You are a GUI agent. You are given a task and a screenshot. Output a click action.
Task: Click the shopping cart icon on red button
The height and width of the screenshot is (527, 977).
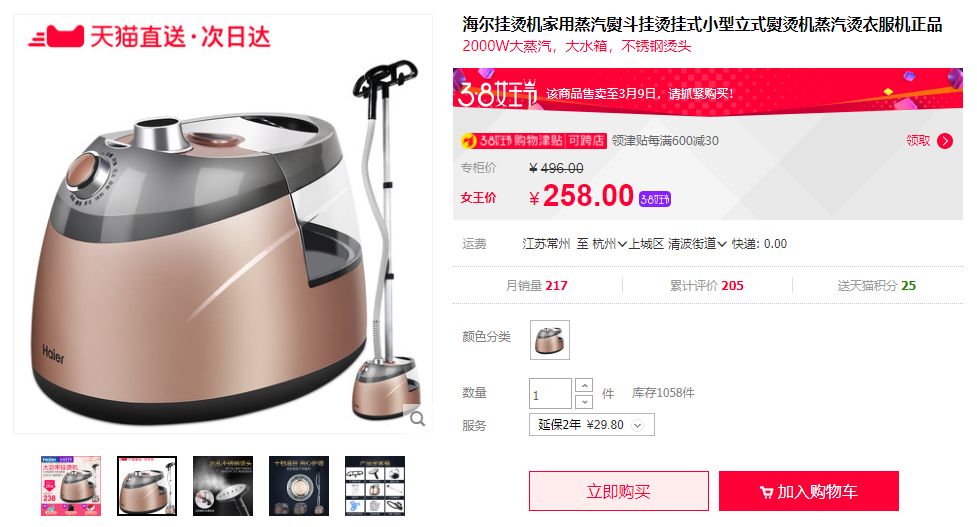(766, 492)
